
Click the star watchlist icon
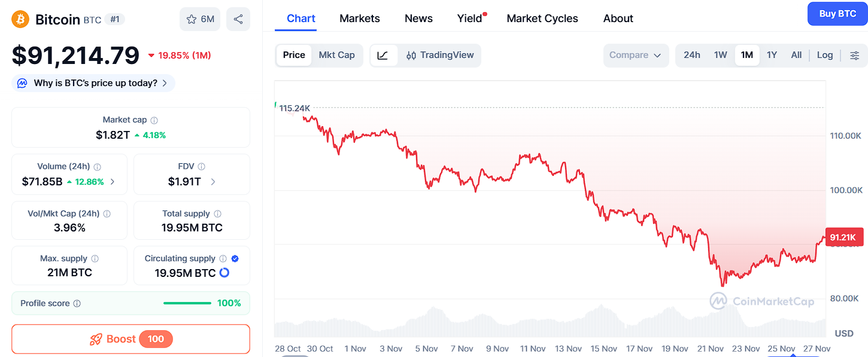pos(192,19)
